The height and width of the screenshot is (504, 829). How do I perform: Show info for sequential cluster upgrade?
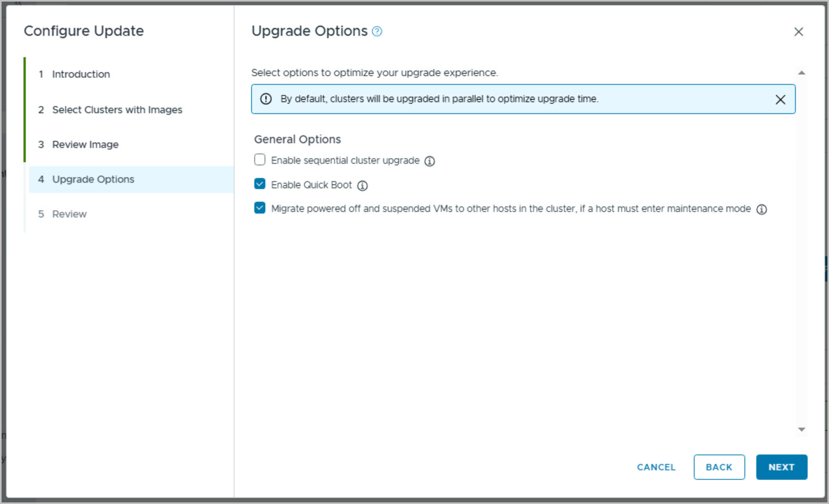pyautogui.click(x=430, y=161)
